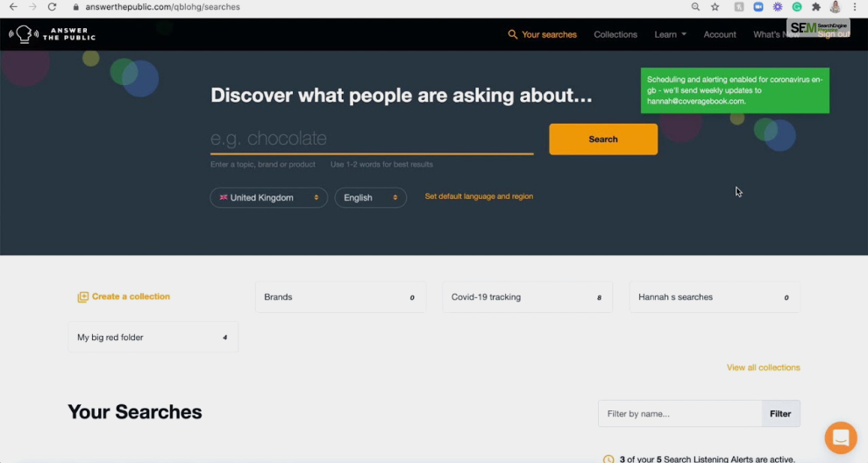Screen dimensions: 868x463
Task: Click Set default language and region link
Action: tap(479, 196)
